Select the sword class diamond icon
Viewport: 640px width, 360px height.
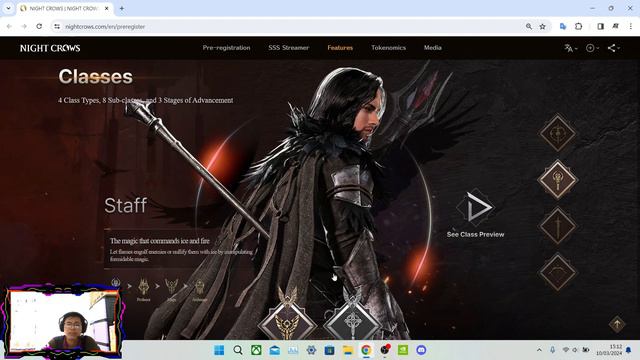(558, 226)
